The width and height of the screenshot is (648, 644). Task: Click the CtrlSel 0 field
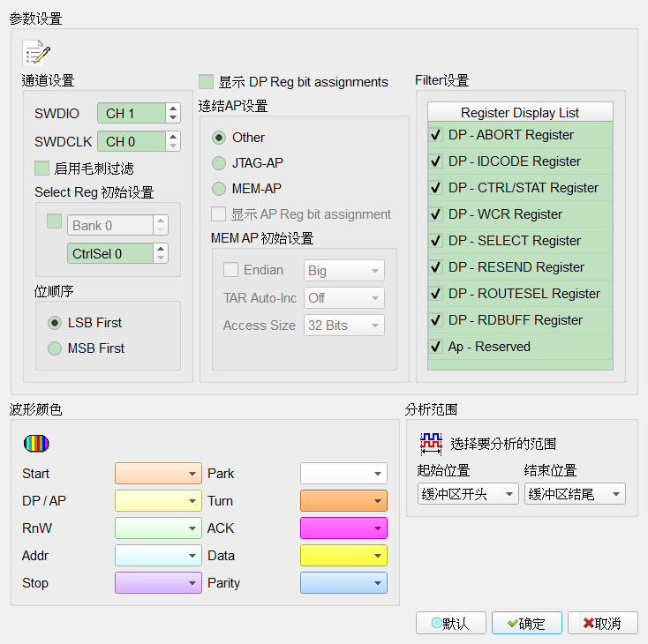110,253
